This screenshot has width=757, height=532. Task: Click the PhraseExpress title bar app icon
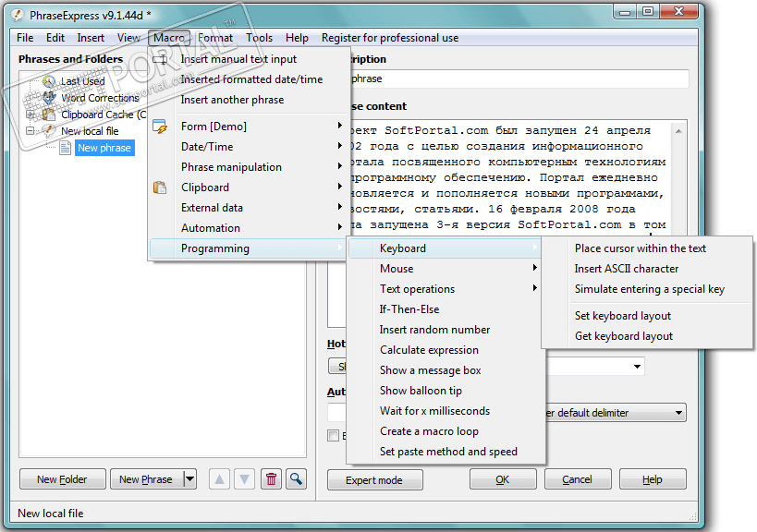click(x=18, y=15)
